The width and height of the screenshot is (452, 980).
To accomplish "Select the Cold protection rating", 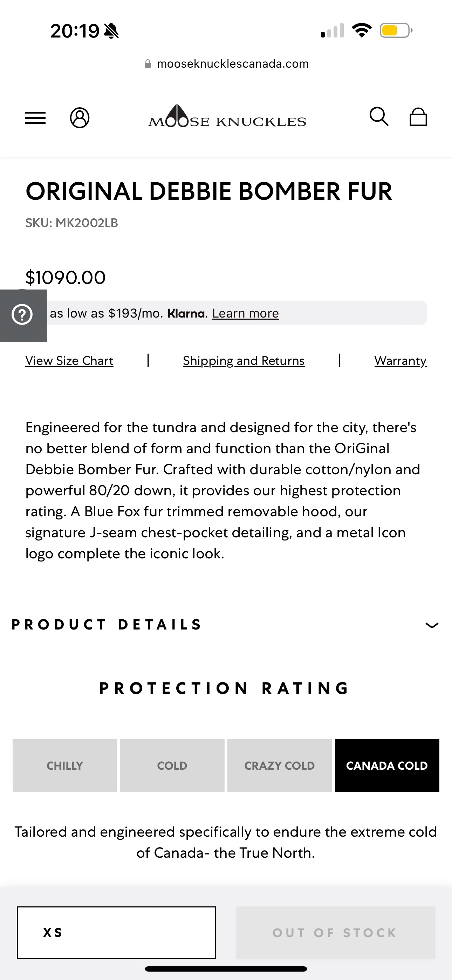I will (172, 765).
